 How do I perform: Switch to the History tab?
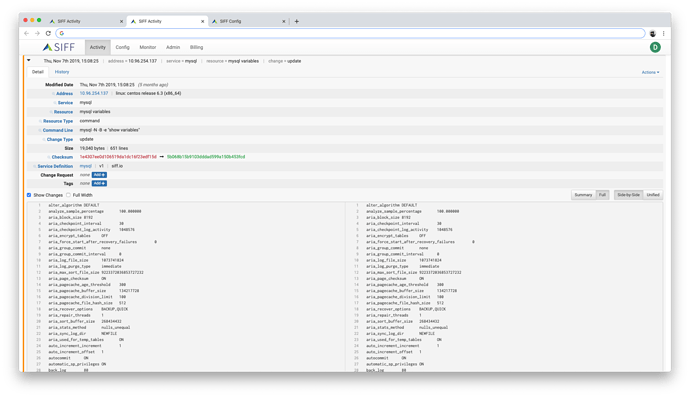pos(62,72)
